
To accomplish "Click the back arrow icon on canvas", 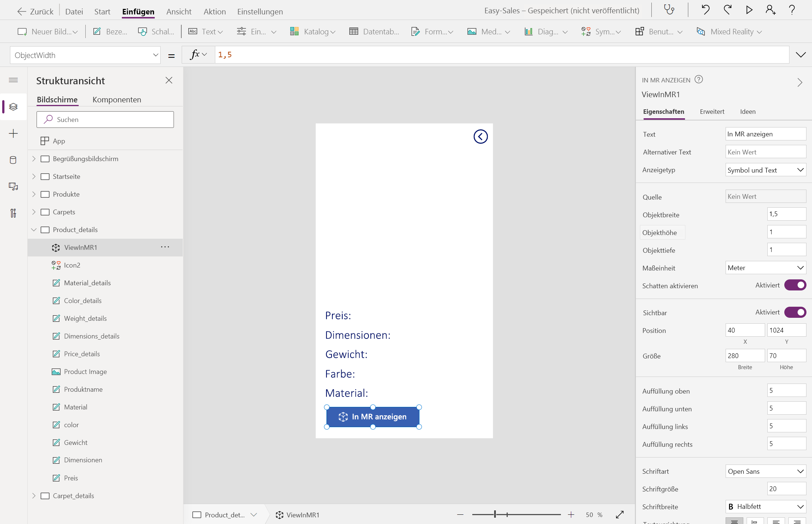I will (480, 137).
